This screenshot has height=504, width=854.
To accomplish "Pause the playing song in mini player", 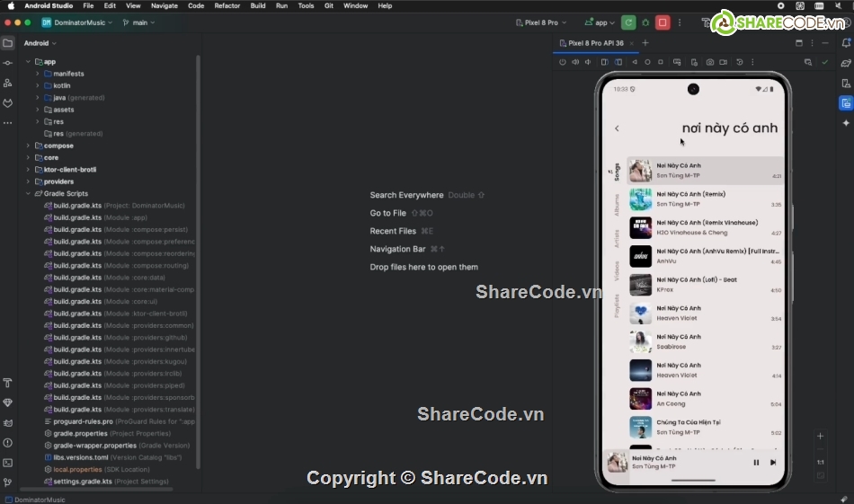I will pyautogui.click(x=756, y=463).
